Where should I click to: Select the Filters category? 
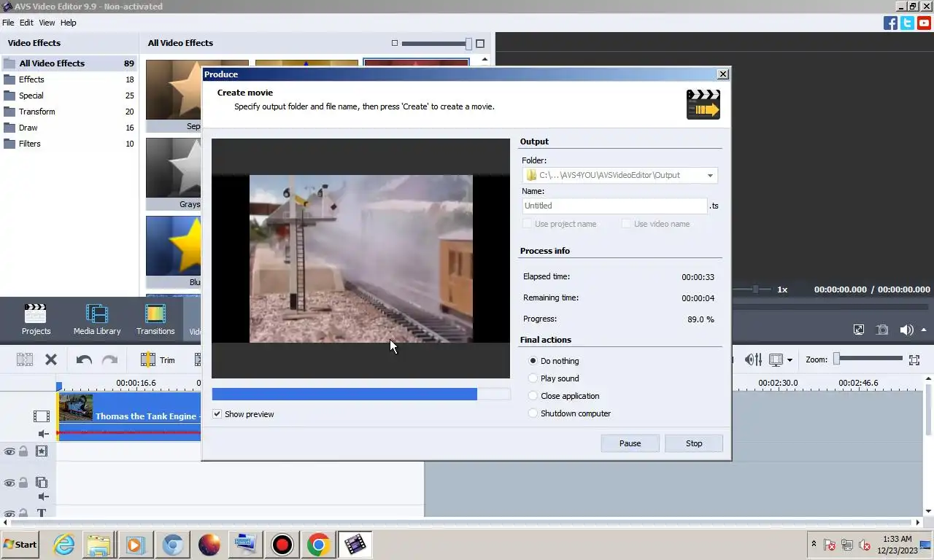(x=69, y=144)
